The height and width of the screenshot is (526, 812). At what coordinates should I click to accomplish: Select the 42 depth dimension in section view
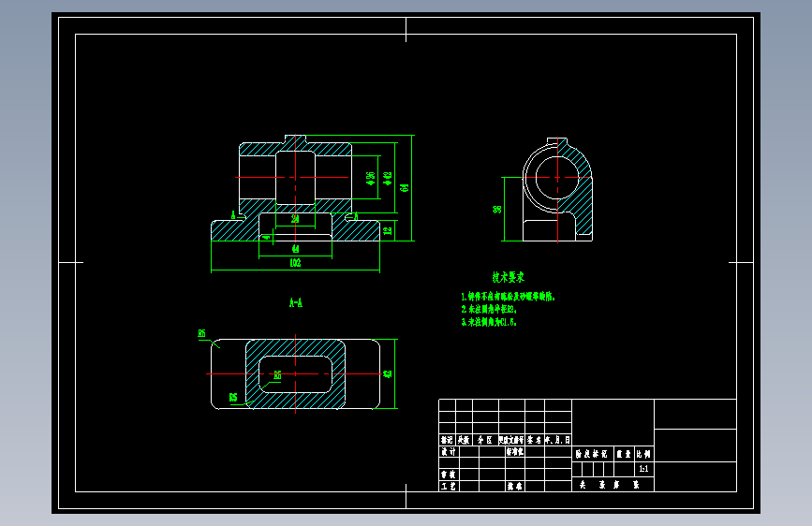(x=388, y=373)
